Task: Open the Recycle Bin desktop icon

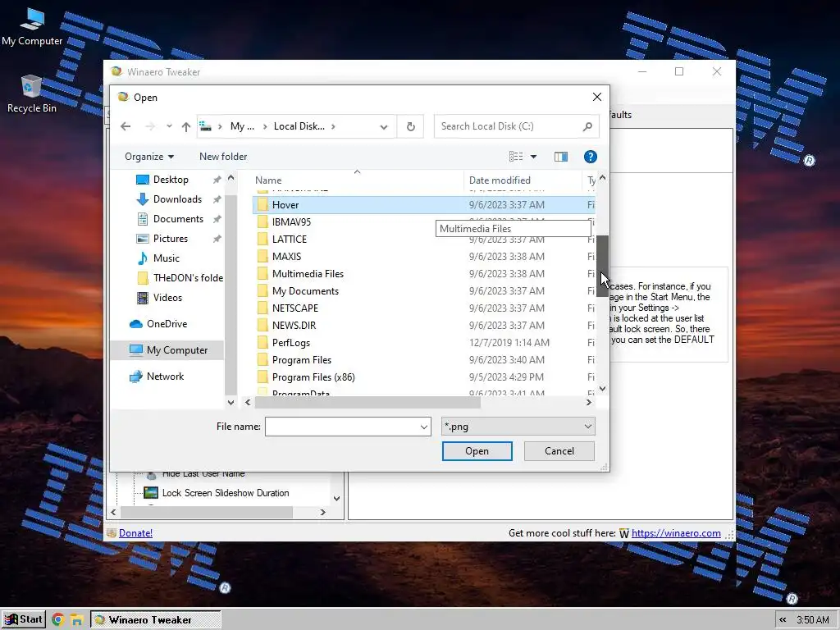Action: coord(32,94)
